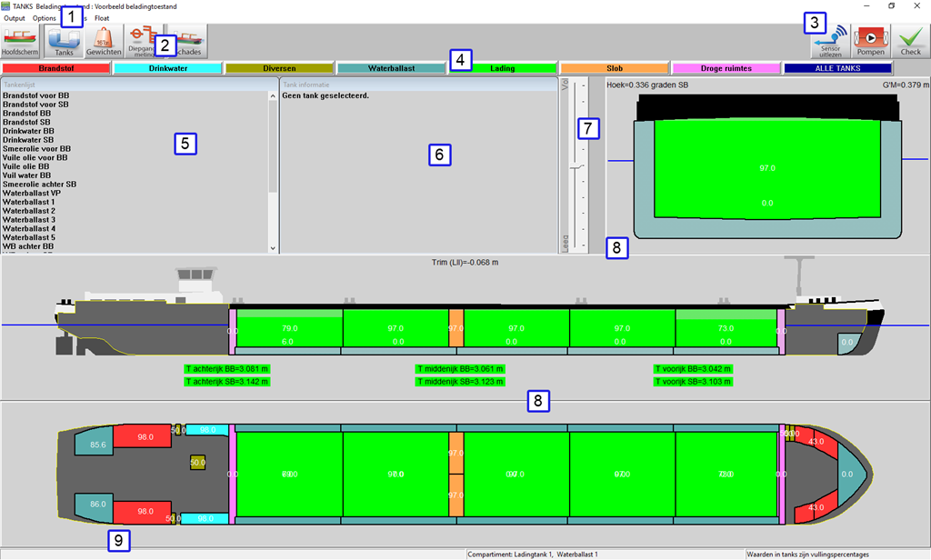Select Drinkwater BB in tank list

coord(28,131)
